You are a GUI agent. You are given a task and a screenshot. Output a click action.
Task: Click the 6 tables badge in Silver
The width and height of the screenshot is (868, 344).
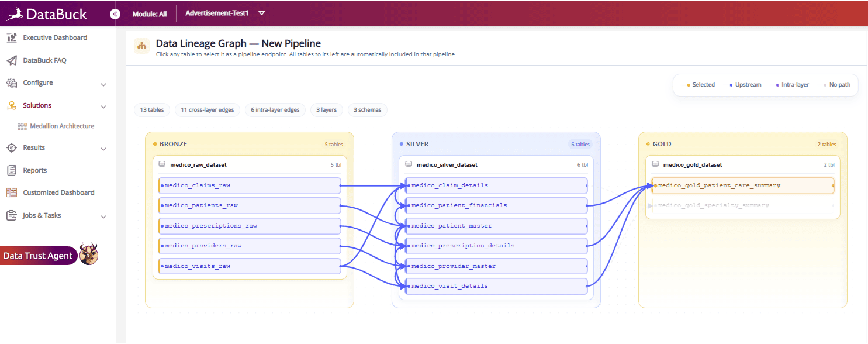coord(580,145)
